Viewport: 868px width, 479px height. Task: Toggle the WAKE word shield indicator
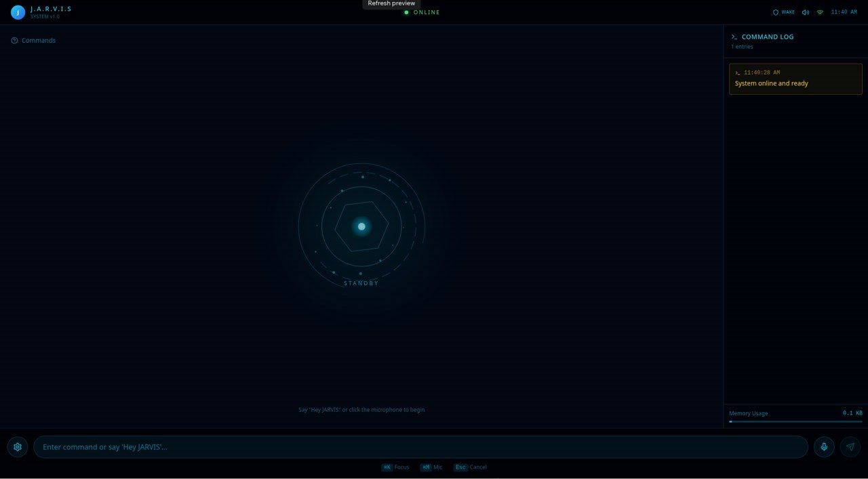click(784, 12)
